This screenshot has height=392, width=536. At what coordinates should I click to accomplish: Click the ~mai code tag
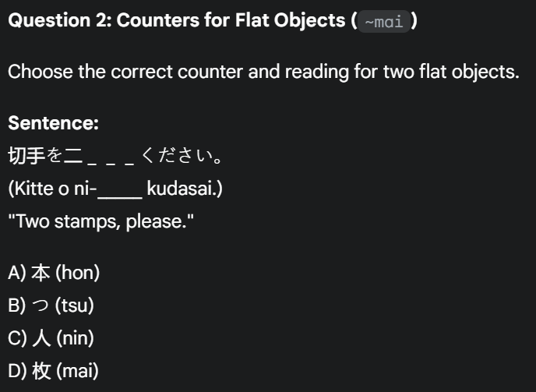[x=383, y=22]
